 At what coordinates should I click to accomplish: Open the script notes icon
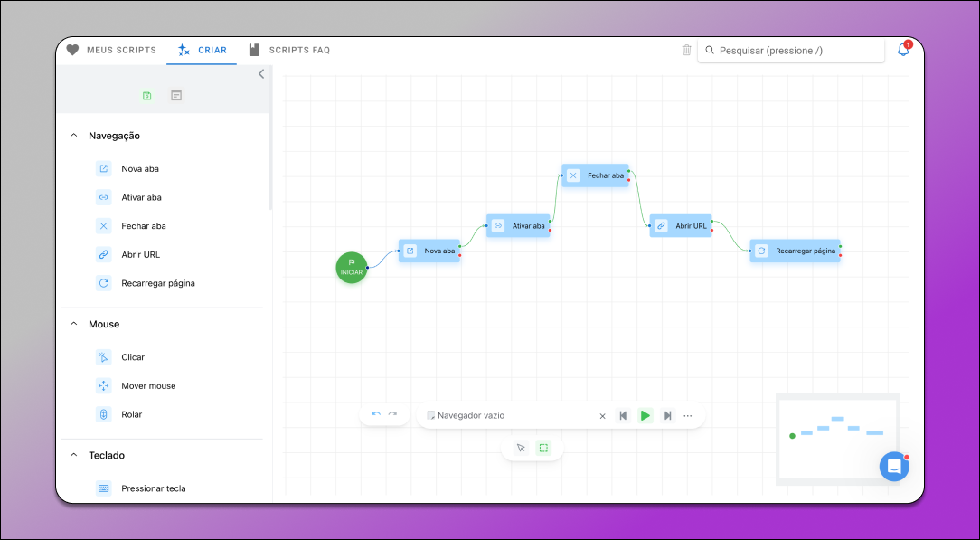[x=176, y=96]
